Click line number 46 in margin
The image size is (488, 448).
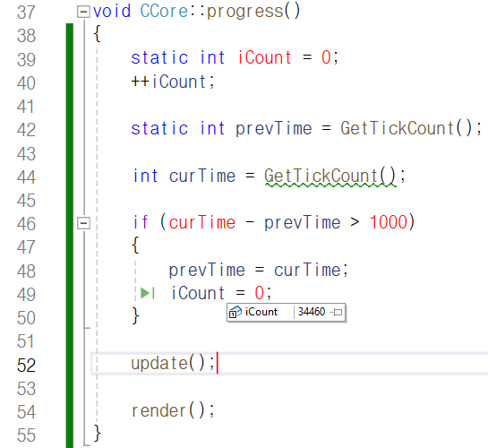pos(26,224)
